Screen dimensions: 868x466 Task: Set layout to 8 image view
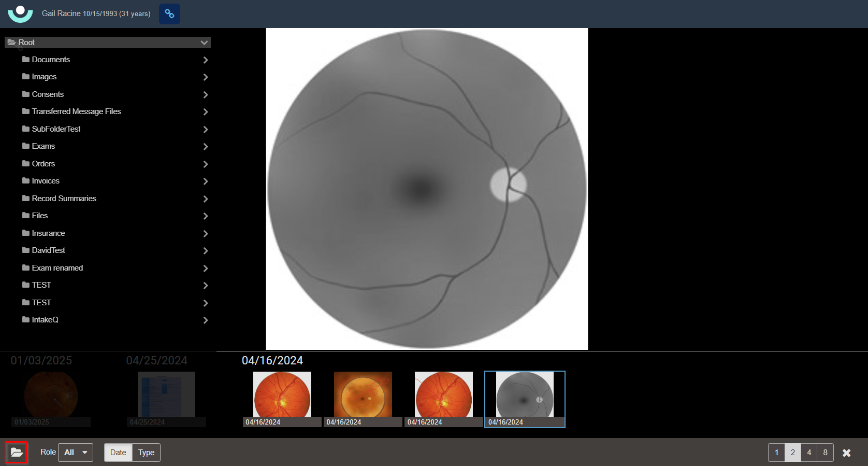pos(825,453)
